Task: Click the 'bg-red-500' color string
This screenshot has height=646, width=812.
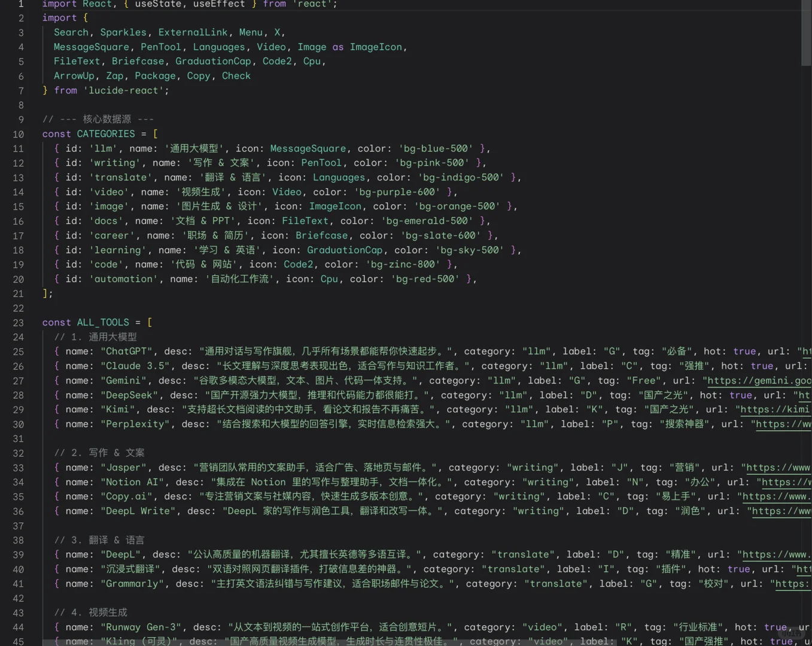Action: (x=425, y=279)
